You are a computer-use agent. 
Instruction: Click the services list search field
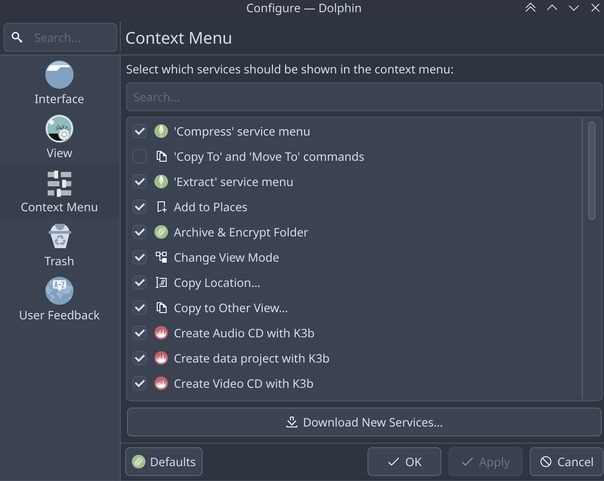[x=363, y=97]
